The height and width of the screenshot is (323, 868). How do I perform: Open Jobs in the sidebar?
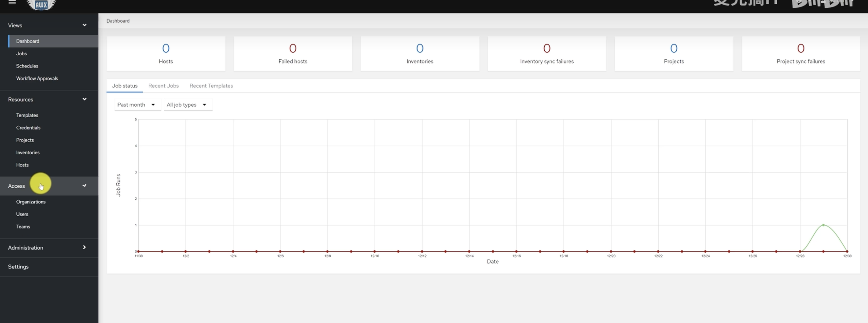point(22,53)
